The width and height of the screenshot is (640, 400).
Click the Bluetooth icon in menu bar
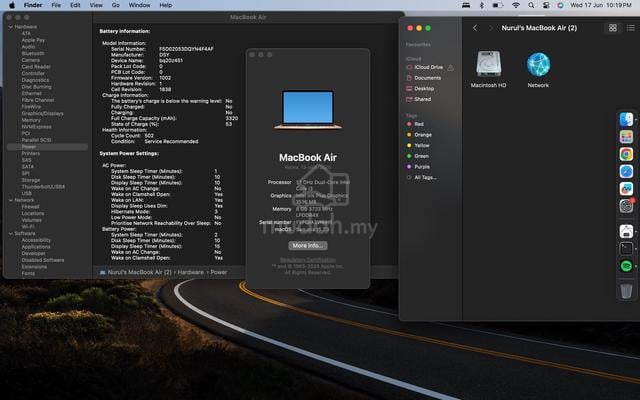coord(482,5)
